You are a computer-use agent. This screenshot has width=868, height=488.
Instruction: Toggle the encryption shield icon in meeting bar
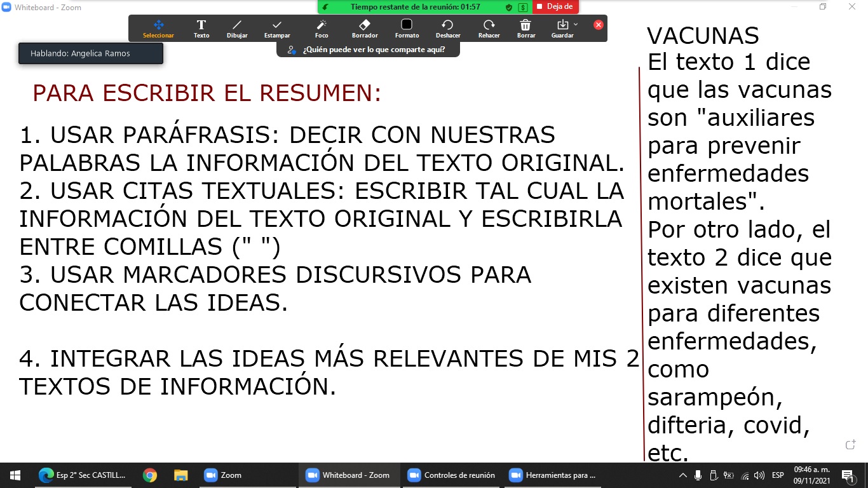coord(509,8)
